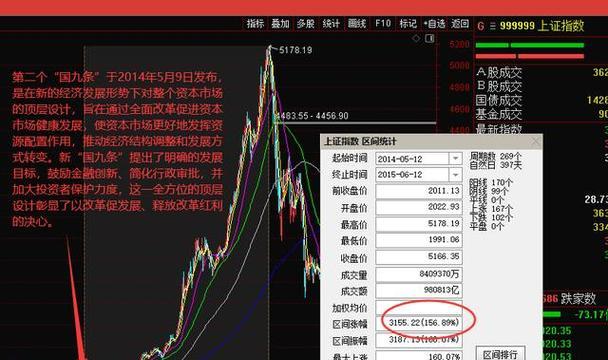Close the 区间统计 dialog
608x360 pixels.
coord(535,141)
